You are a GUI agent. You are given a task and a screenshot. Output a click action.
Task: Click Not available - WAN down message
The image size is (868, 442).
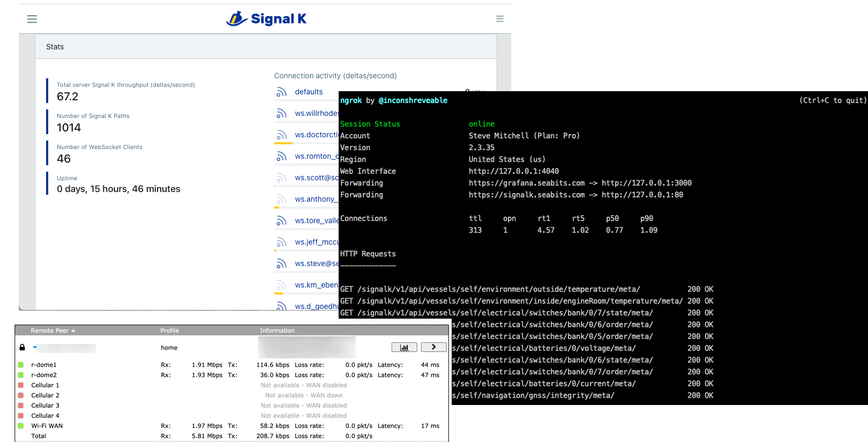304,395
